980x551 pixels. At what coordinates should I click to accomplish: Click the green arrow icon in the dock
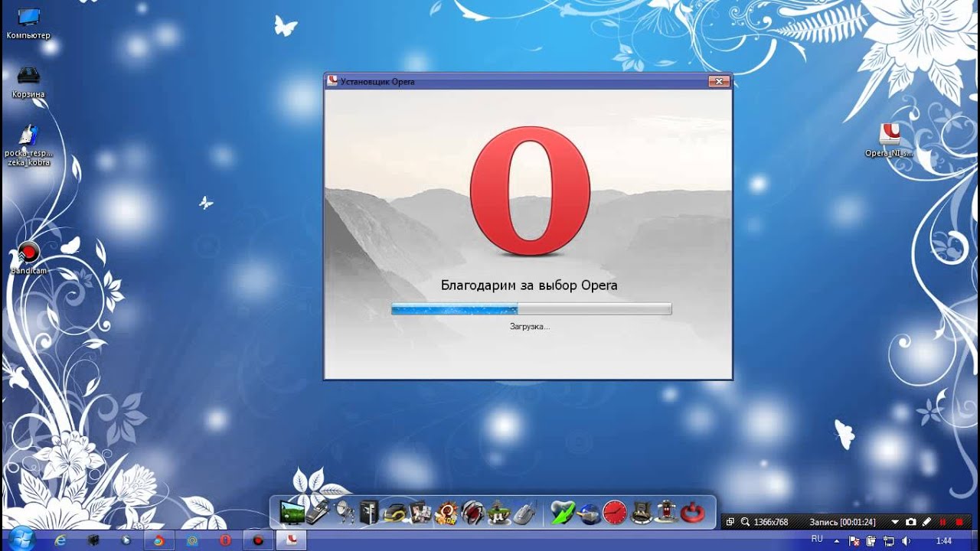563,511
